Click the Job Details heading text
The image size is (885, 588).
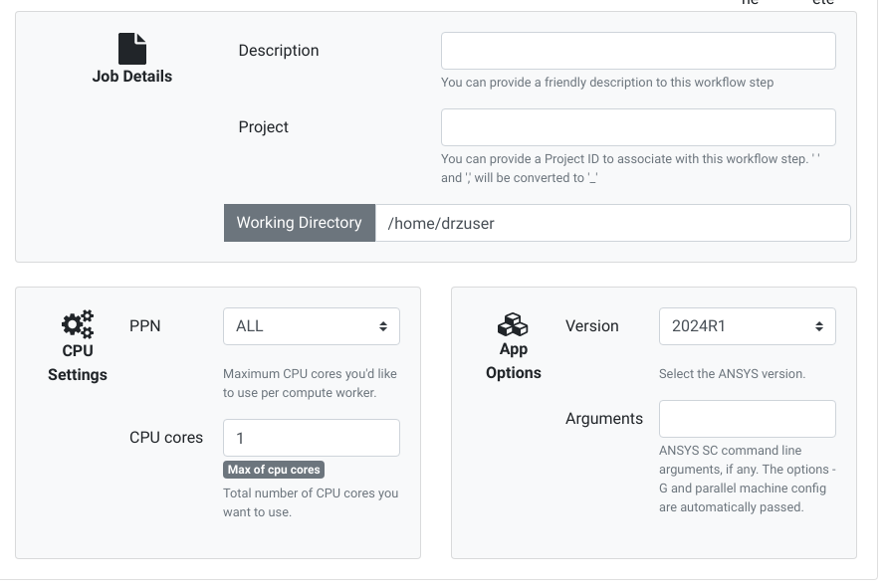point(132,77)
